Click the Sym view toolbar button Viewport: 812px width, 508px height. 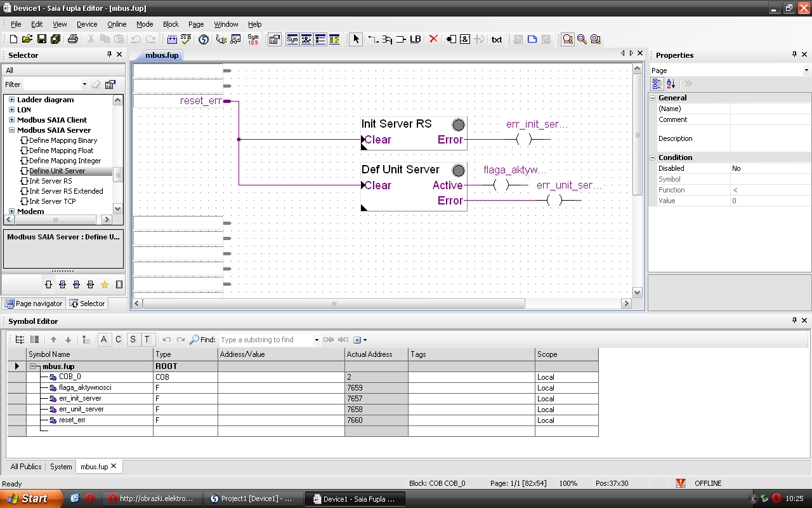click(292, 39)
